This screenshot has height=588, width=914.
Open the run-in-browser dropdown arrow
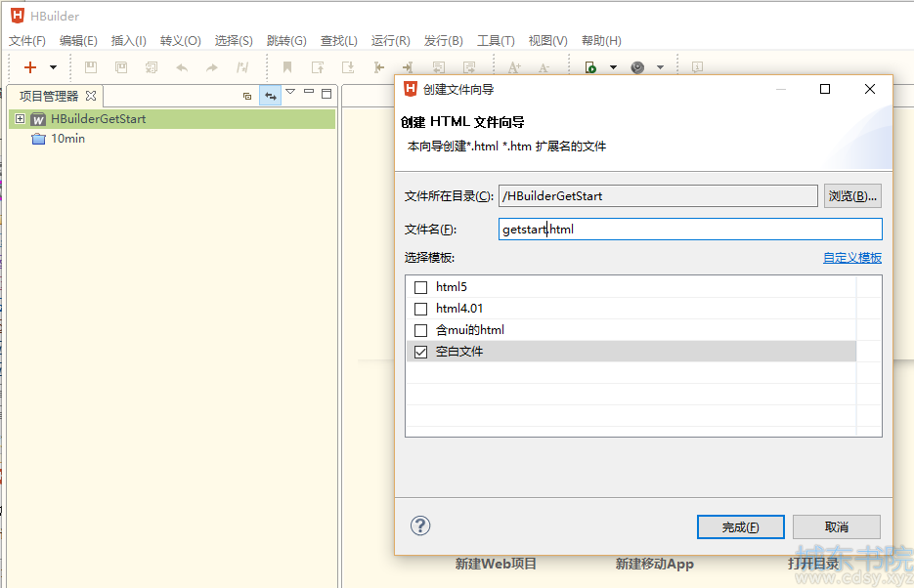pos(613,67)
